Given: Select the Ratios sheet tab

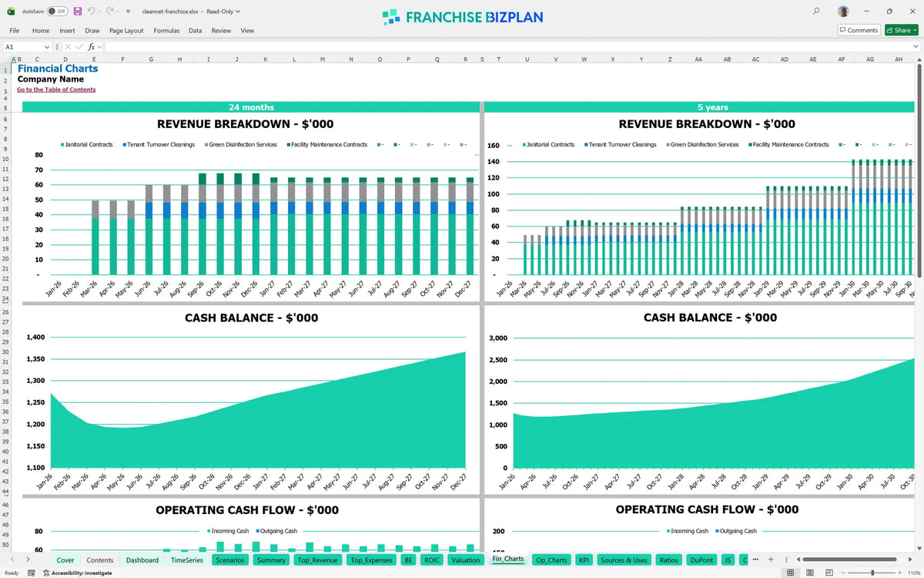Looking at the screenshot, I should [669, 560].
